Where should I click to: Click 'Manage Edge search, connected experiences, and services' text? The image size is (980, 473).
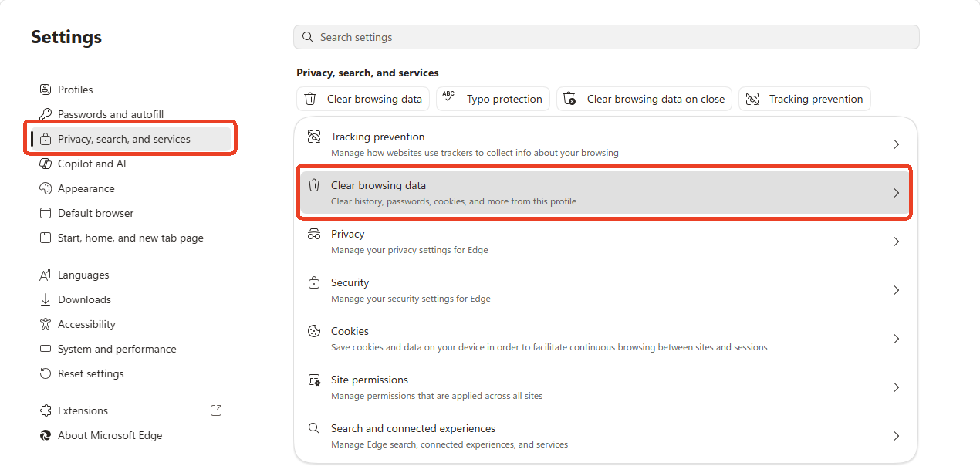click(x=449, y=444)
